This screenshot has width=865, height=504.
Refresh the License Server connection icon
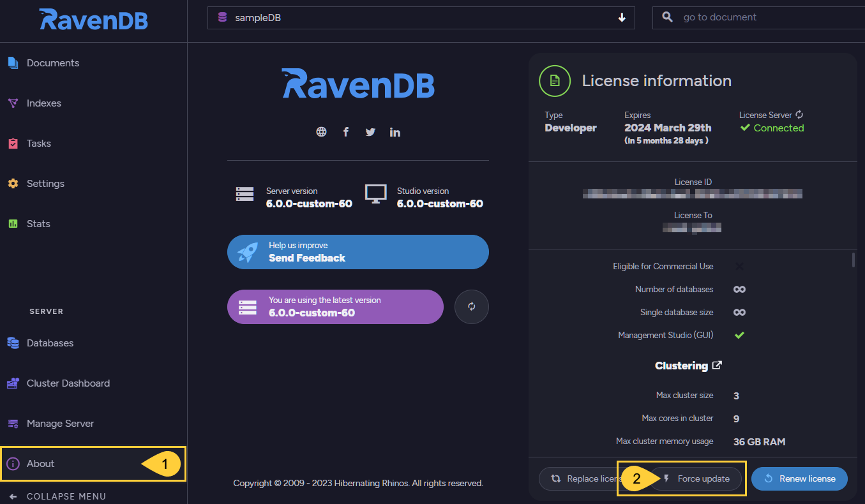click(799, 115)
